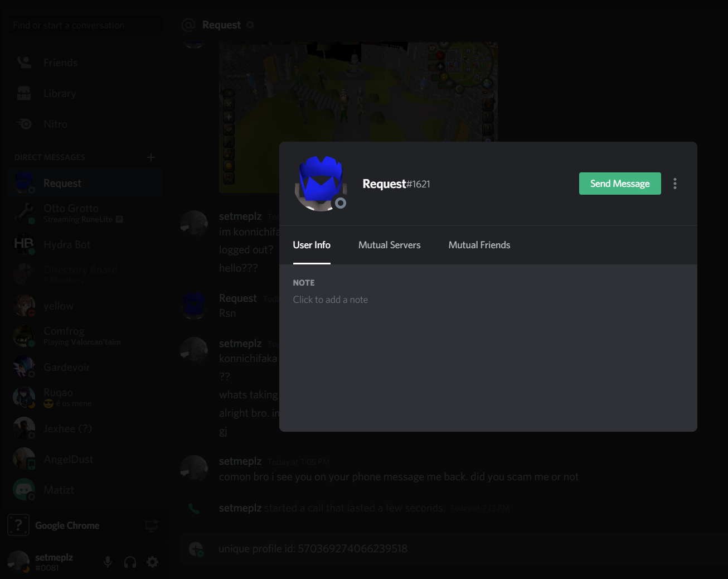
Task: Click the Matizt default Discord avatar
Action: [24, 490]
